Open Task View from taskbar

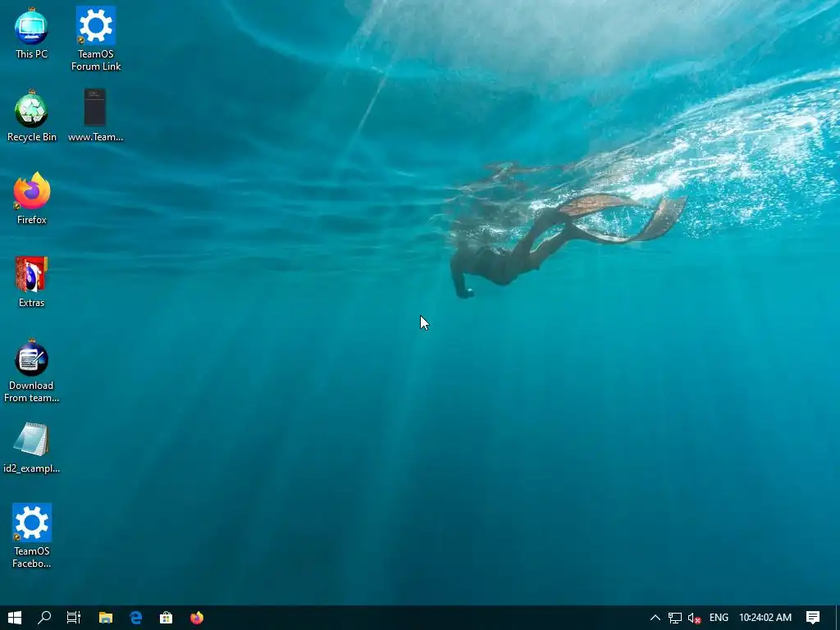pos(73,618)
